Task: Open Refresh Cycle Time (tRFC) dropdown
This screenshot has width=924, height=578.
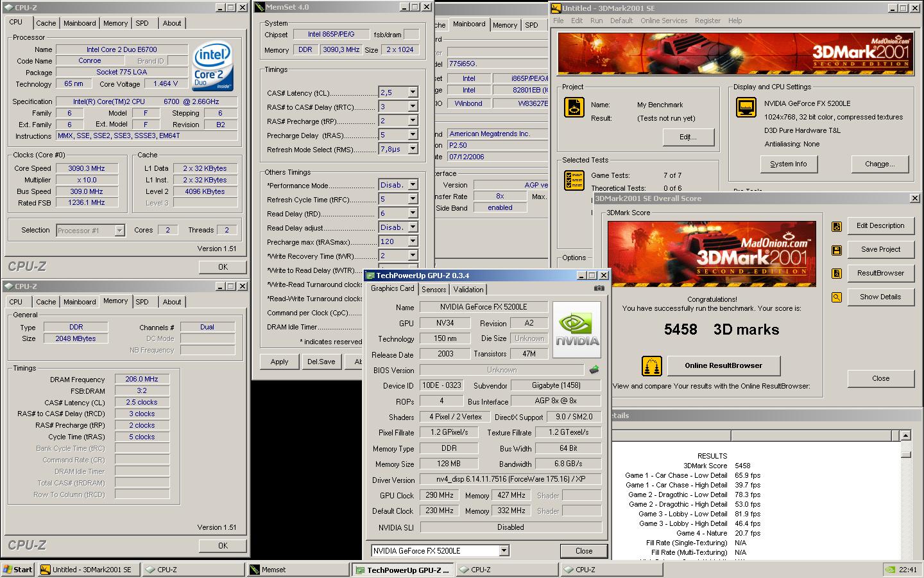Action: point(413,199)
